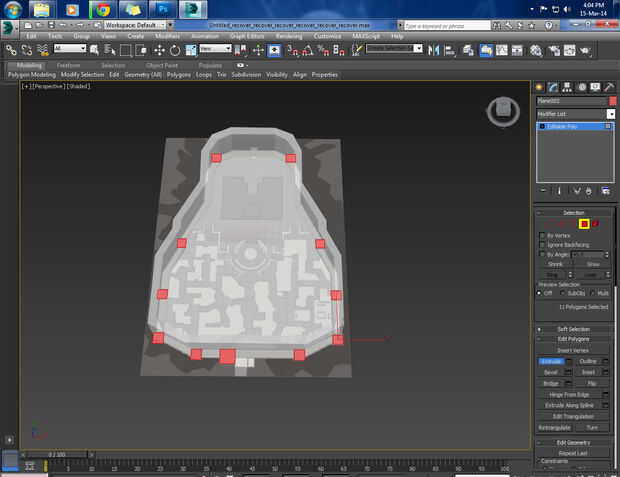The width and height of the screenshot is (620, 477).
Task: Open Photoshop from the Windows taskbar
Action: (163, 11)
